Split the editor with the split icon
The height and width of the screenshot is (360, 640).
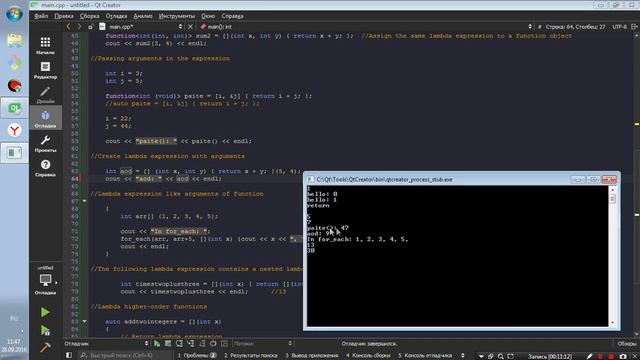pyautogui.click(x=634, y=27)
